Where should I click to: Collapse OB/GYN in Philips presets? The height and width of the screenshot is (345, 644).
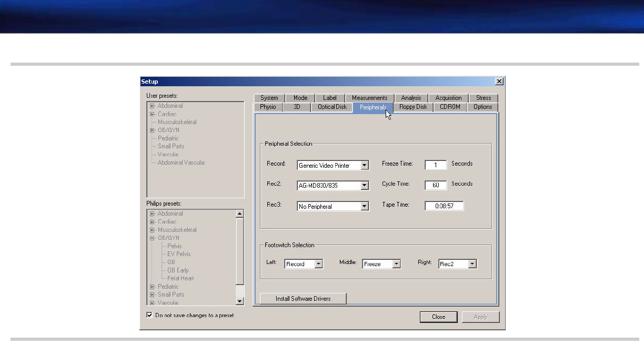tap(152, 238)
